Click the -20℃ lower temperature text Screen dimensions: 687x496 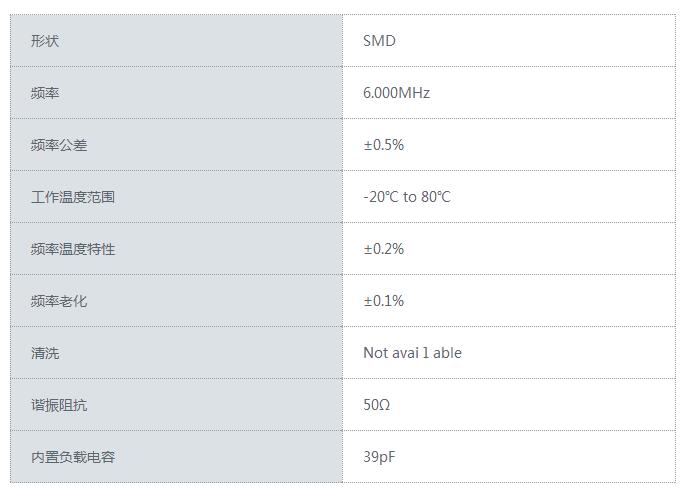(381, 197)
